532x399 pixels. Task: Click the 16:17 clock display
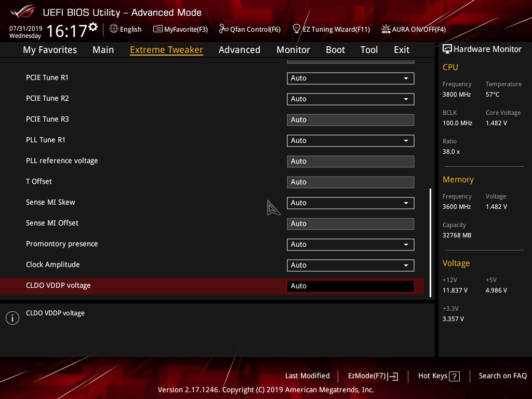coord(67,31)
